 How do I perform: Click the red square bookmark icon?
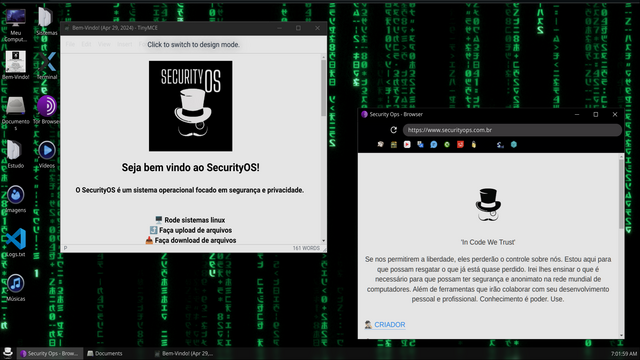[460, 144]
